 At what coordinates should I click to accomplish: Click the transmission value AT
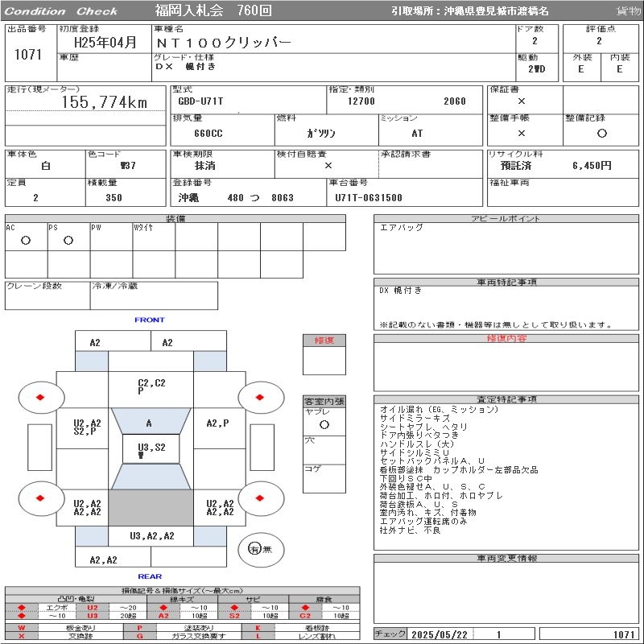417,134
